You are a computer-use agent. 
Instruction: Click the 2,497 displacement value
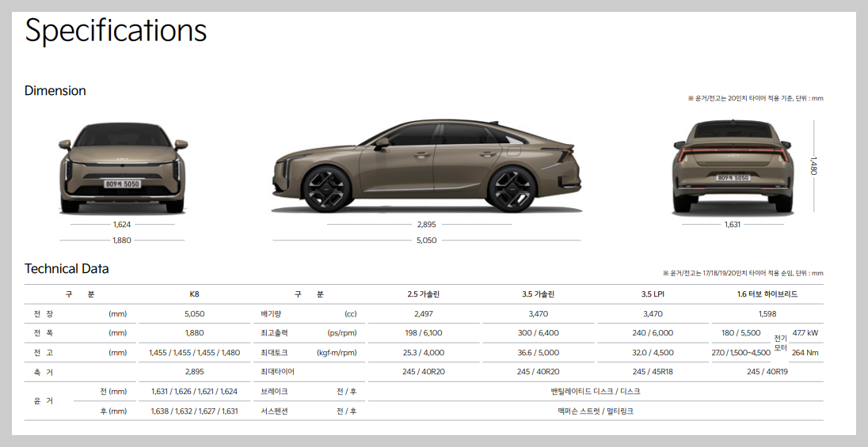pos(424,313)
